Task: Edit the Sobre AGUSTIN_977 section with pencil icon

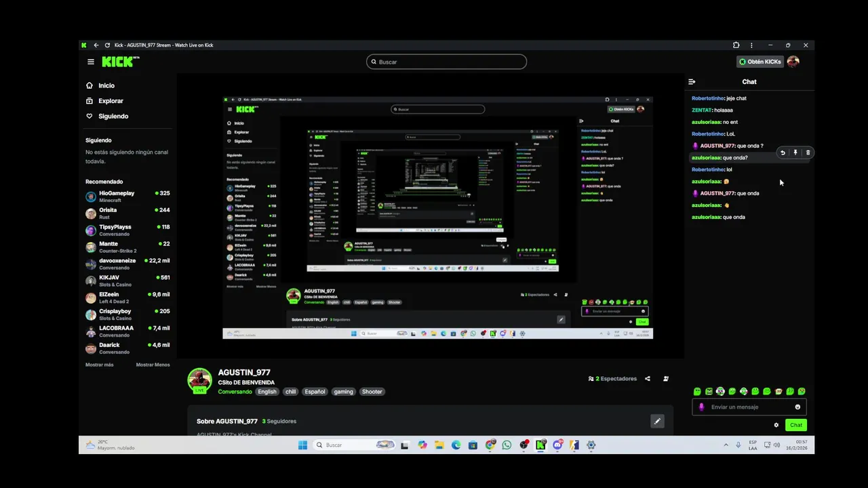Action: 656,422
